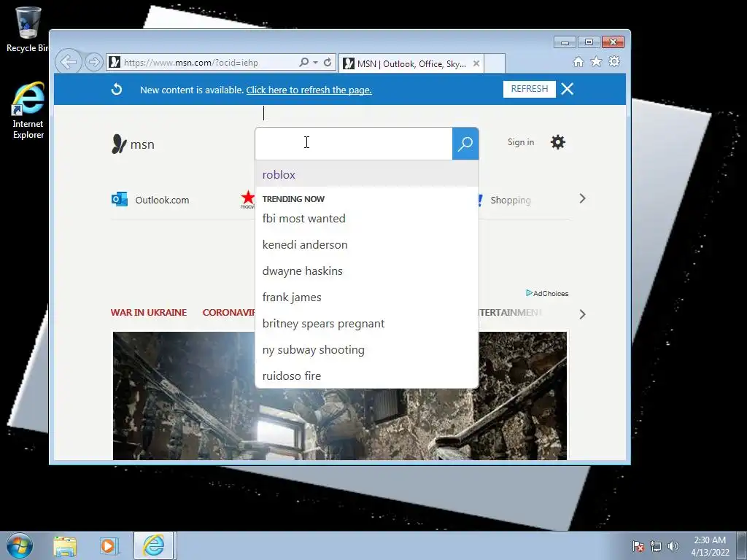
Task: Click the browser Forward arrow button
Action: click(x=94, y=62)
